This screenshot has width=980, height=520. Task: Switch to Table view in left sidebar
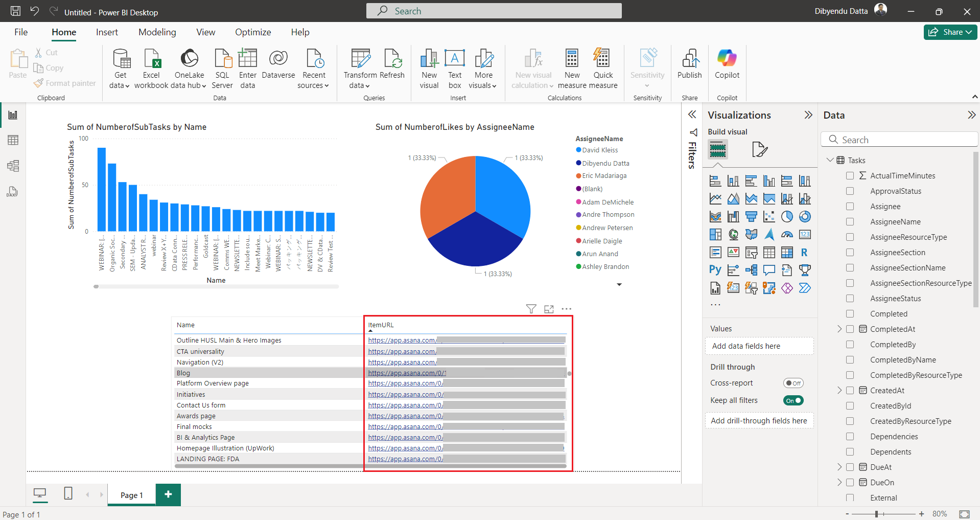[x=13, y=140]
